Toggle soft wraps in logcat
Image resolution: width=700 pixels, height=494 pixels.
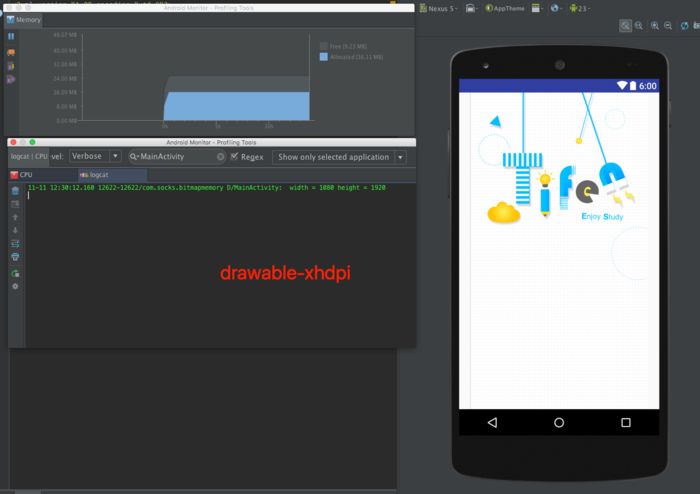point(15,244)
